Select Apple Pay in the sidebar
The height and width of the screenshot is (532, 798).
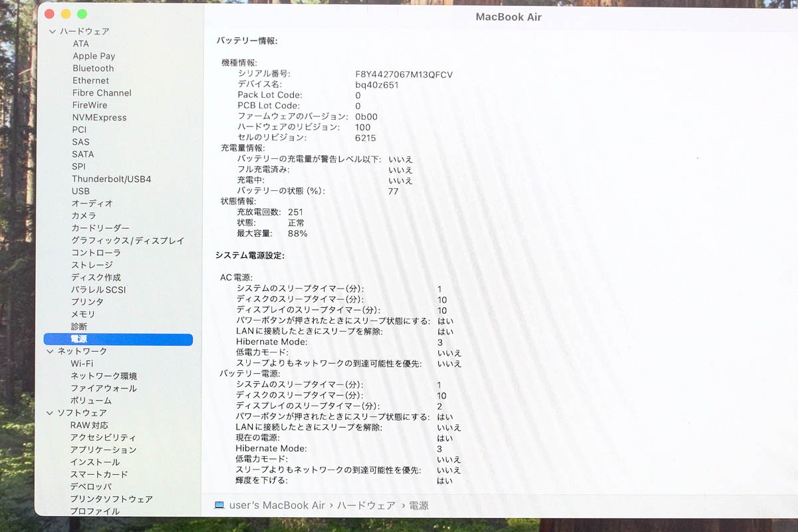(x=94, y=57)
